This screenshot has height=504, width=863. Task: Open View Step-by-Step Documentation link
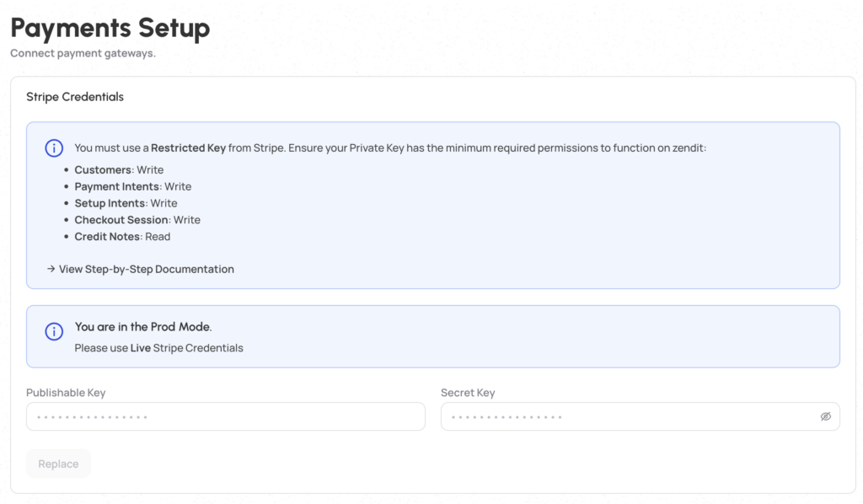click(x=146, y=270)
